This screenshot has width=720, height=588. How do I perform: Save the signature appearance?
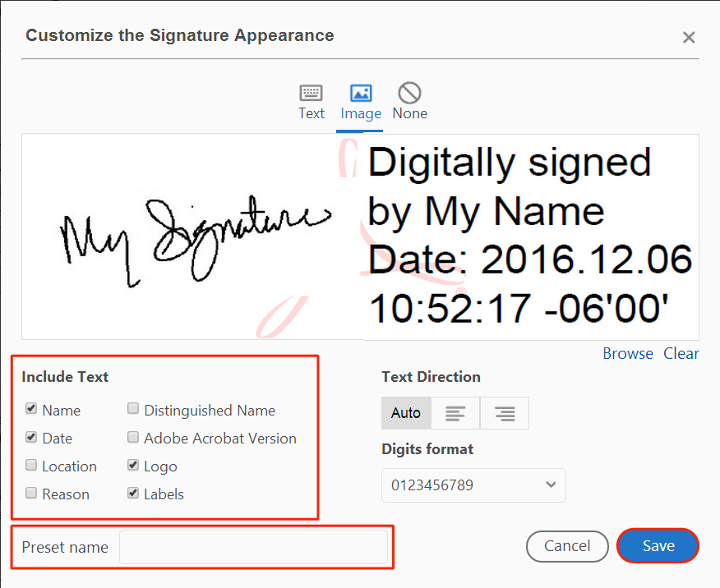658,546
